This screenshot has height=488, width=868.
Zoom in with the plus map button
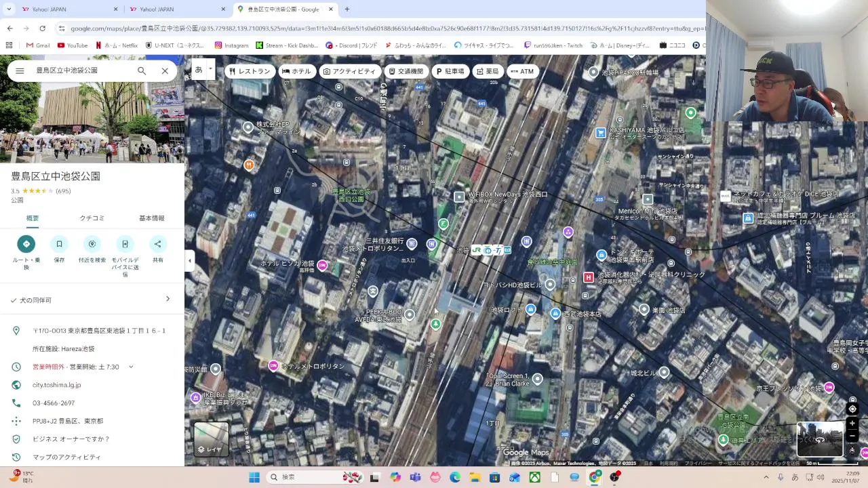coord(852,424)
